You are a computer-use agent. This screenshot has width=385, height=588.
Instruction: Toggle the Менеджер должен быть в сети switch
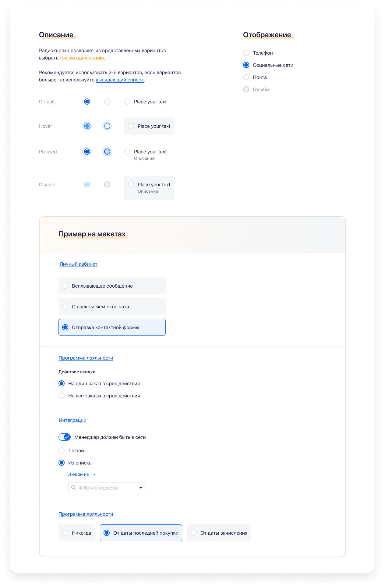[65, 437]
